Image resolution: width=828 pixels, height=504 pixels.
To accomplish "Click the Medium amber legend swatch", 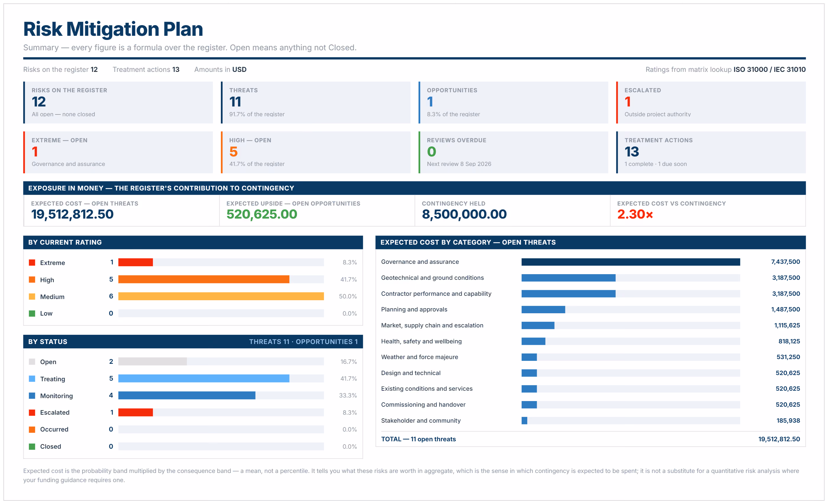I will tap(32, 296).
